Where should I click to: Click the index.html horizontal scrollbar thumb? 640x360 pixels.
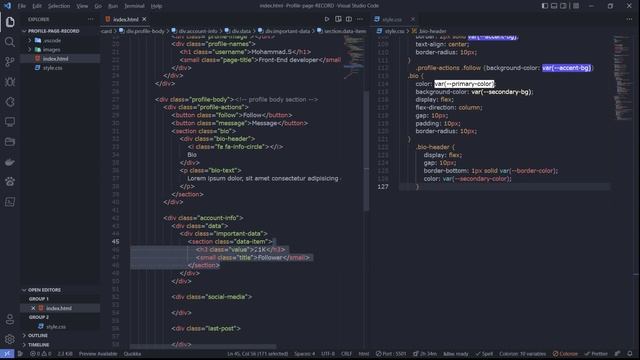coord(203,347)
